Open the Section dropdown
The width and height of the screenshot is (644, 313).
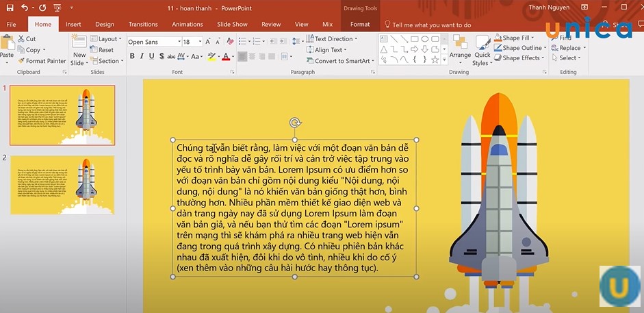click(107, 61)
